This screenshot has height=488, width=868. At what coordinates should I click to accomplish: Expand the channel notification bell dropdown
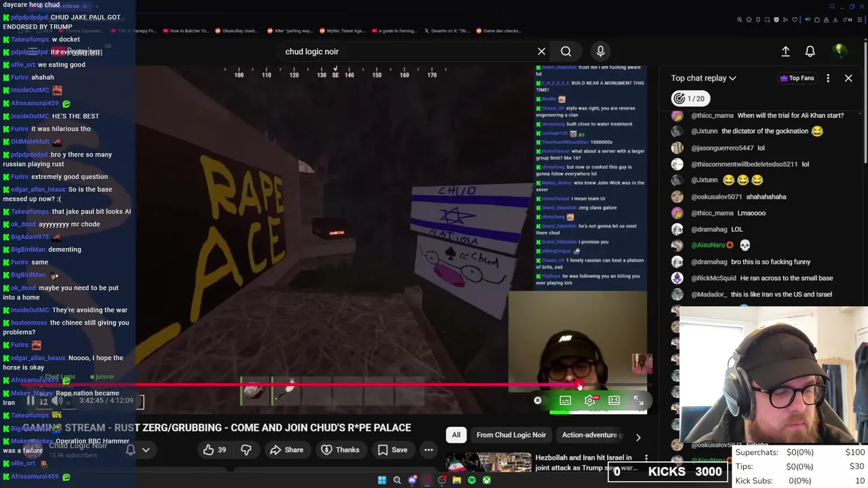tap(138, 449)
